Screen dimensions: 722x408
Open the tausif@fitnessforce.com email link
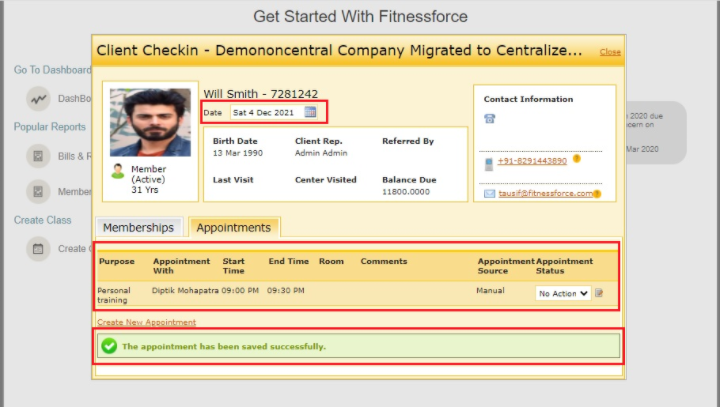click(545, 193)
